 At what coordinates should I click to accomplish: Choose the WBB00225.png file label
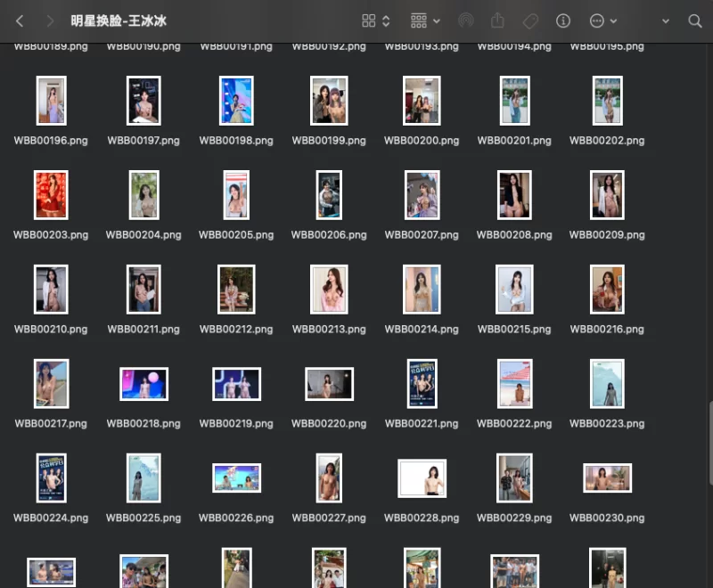tap(143, 518)
